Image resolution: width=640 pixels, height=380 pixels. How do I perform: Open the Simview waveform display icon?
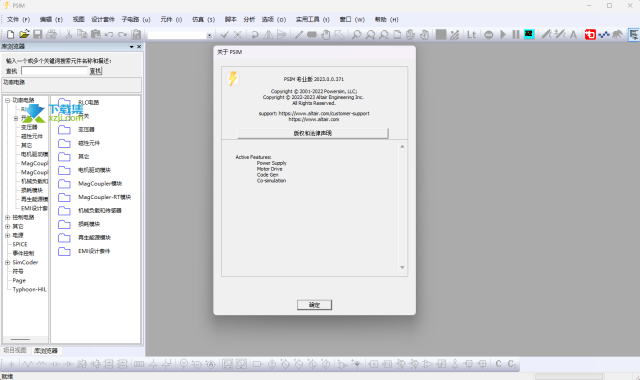529,34
